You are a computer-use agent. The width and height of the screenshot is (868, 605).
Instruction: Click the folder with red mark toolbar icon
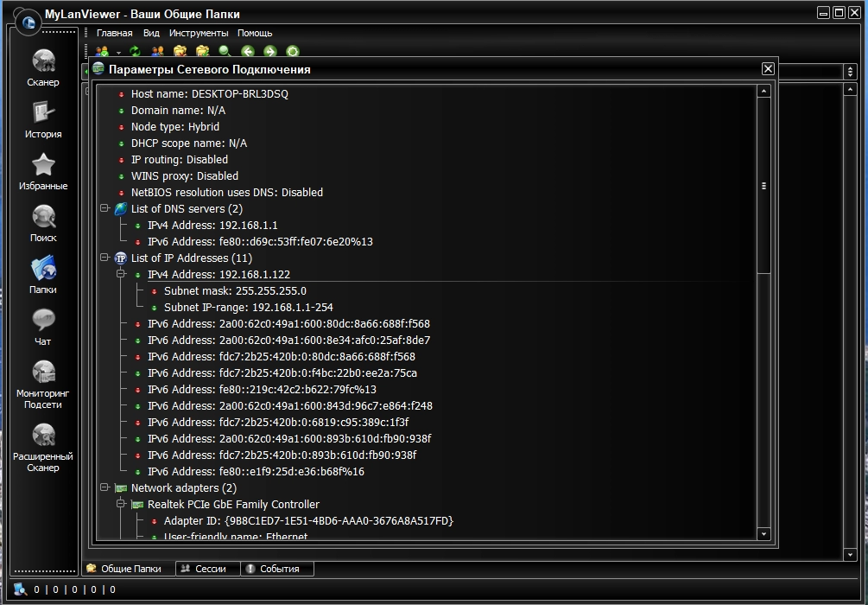(180, 52)
